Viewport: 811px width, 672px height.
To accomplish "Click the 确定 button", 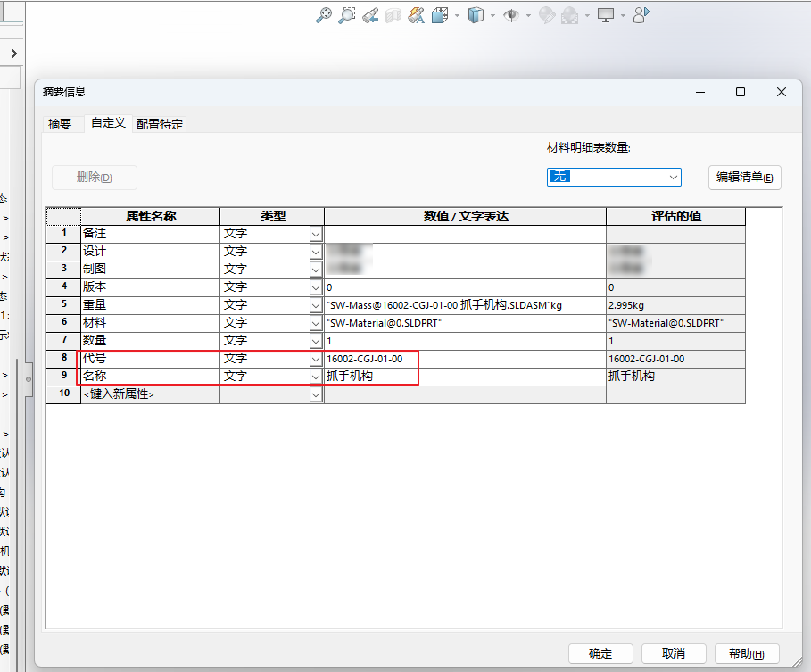I will [600, 653].
